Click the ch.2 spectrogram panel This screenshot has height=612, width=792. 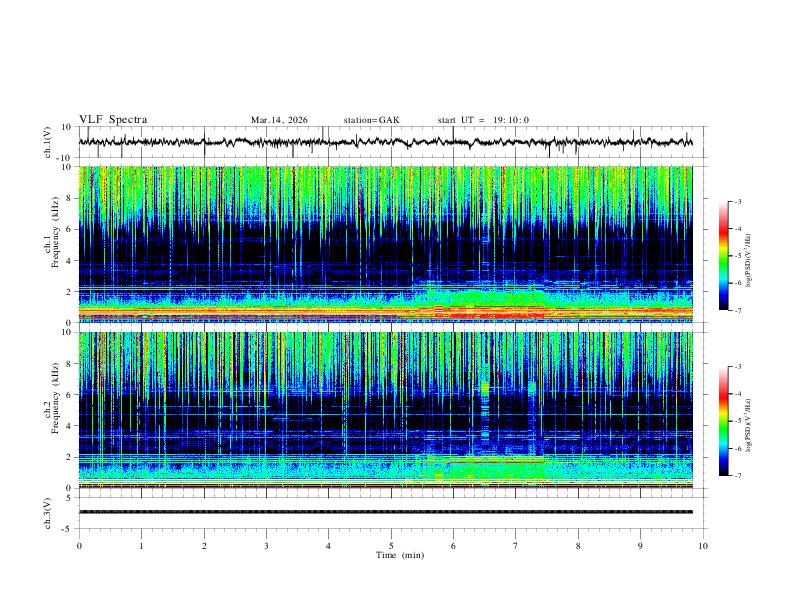[x=385, y=410]
